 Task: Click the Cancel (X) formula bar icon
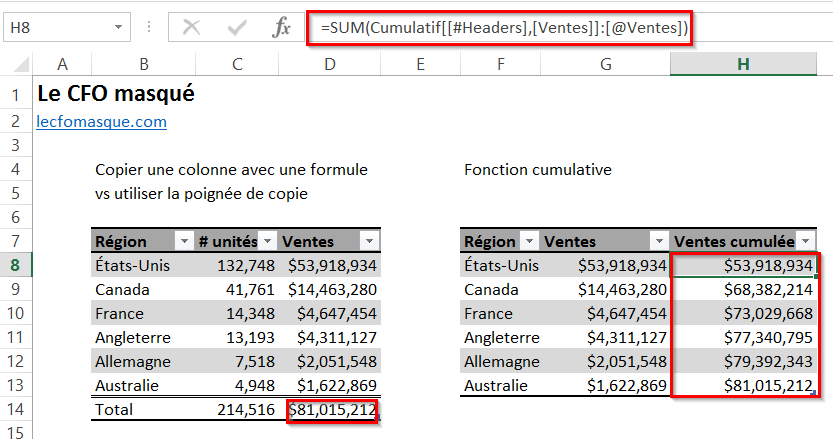point(191,28)
